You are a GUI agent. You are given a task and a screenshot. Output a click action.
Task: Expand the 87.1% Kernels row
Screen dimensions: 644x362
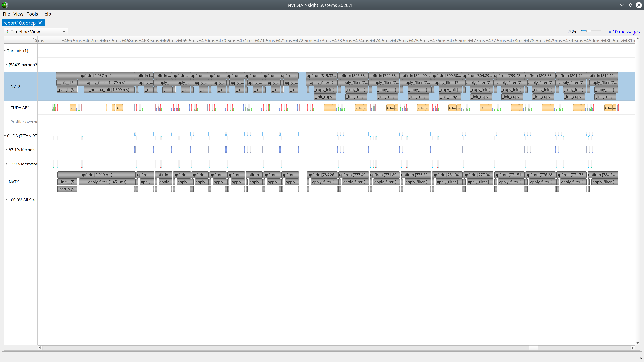tap(6, 150)
